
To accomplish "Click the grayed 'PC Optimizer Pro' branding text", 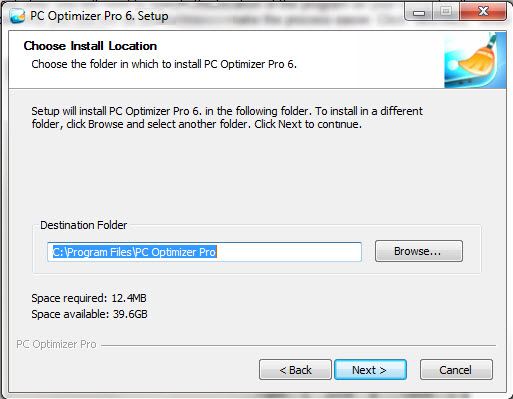I will (x=56, y=344).
